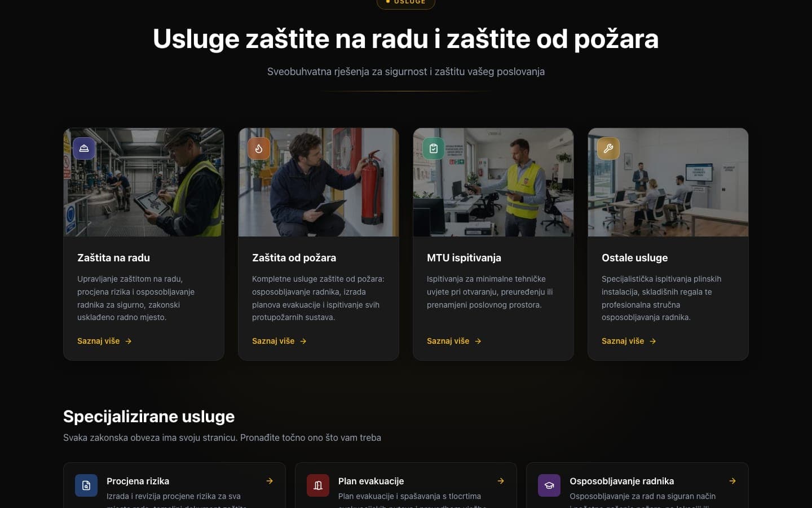The image size is (812, 508).
Task: Click the hard hat icon on Zaštita na radu card
Action: (x=84, y=148)
